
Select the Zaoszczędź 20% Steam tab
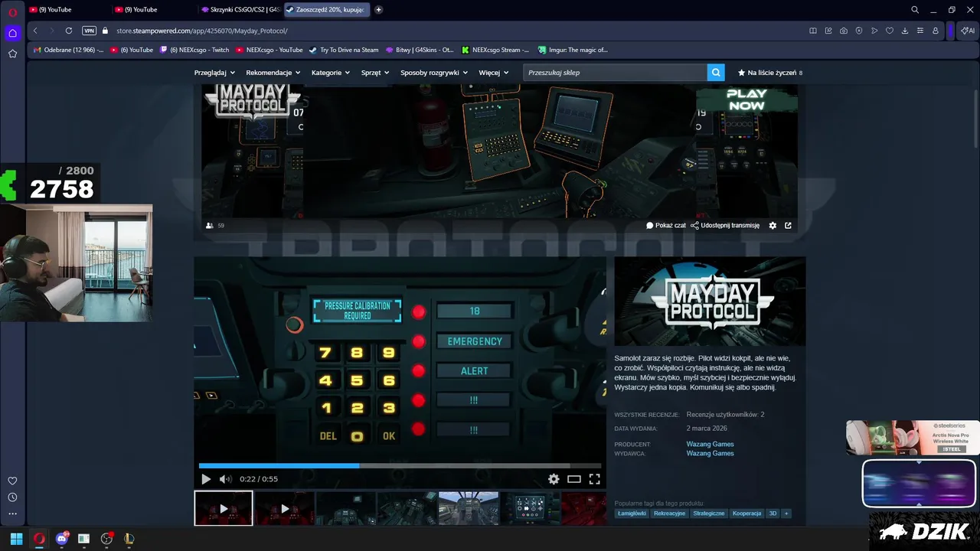pos(325,10)
